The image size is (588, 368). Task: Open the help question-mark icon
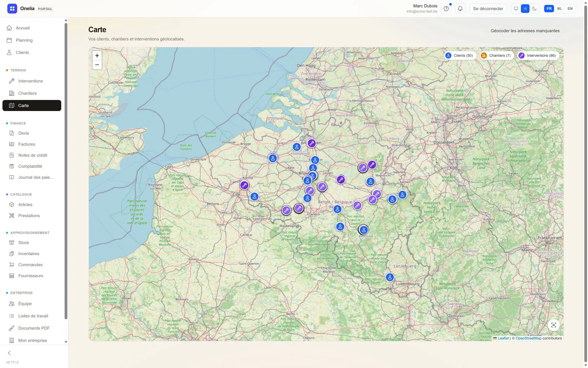click(446, 9)
